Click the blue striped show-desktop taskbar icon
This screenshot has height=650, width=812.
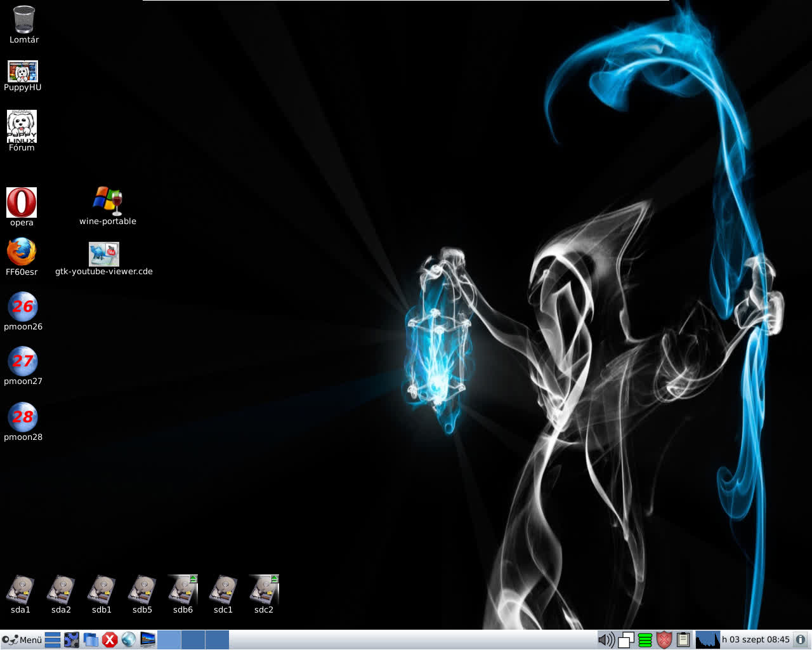click(x=53, y=640)
